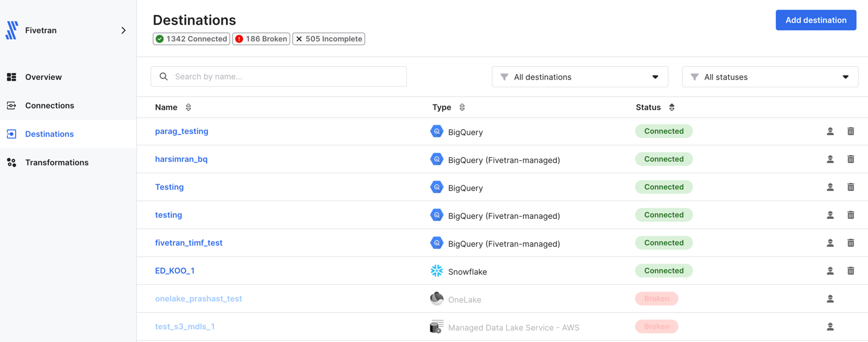The width and height of the screenshot is (868, 342).
Task: Click Snowflake icon in ED_KOO_1 row
Action: pyautogui.click(x=437, y=271)
